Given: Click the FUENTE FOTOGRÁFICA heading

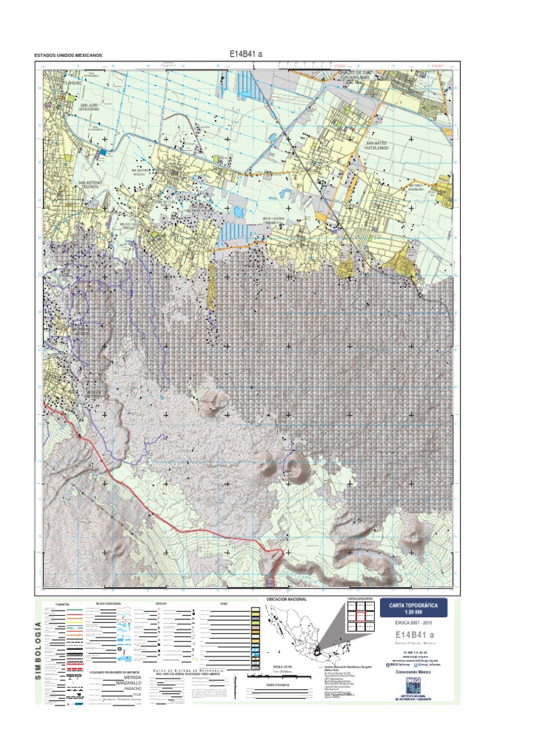Looking at the screenshot, I should point(278,685).
